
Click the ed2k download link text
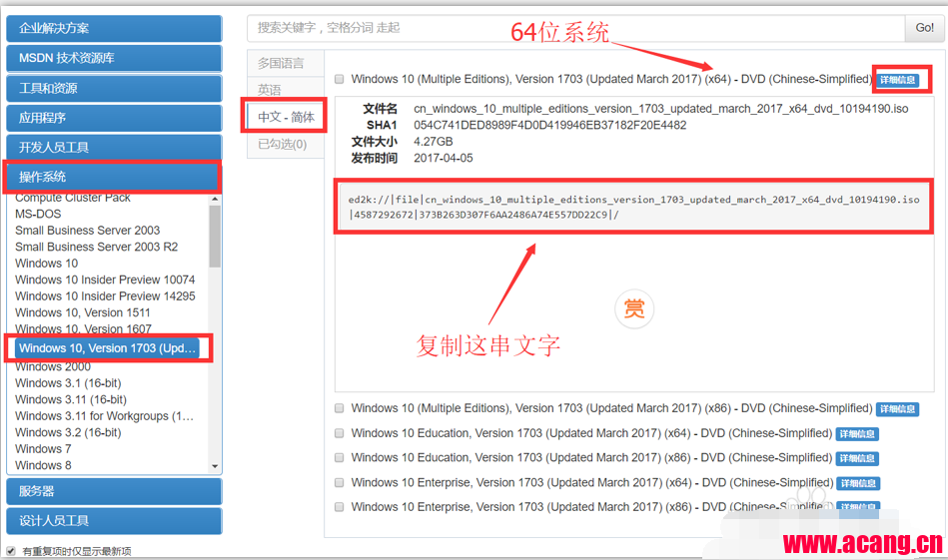tap(633, 207)
